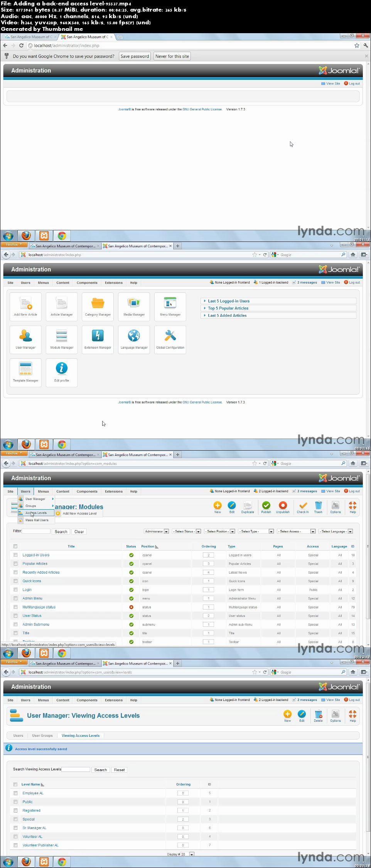Screen dimensions: 371x868
Task: Click Edit on the Viewing Access Levels toolbar
Action: click(302, 716)
